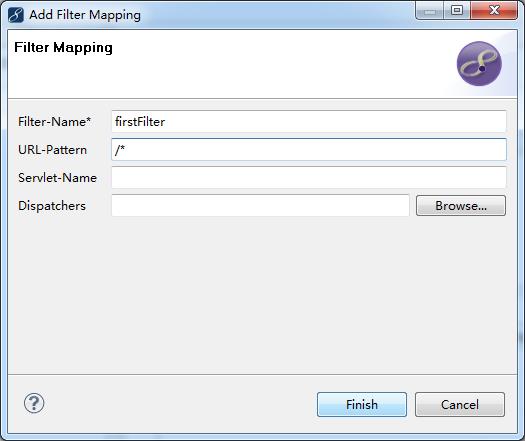Click the Dispatchers text box
525x441 pixels.
[x=260, y=206]
